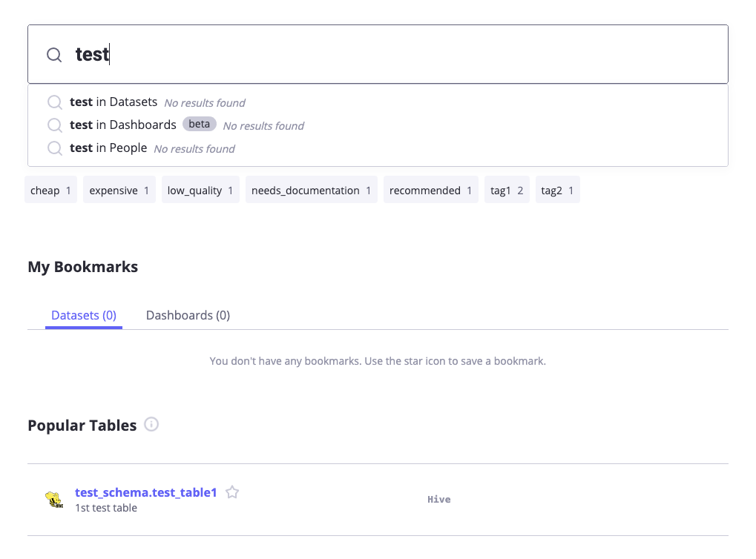
Task: Open the 'tag1' tag
Action: point(507,190)
